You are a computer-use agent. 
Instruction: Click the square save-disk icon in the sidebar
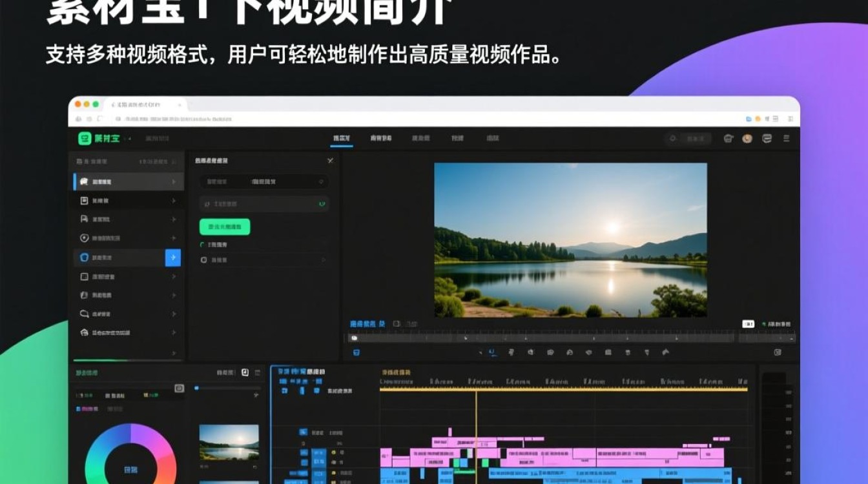click(84, 201)
